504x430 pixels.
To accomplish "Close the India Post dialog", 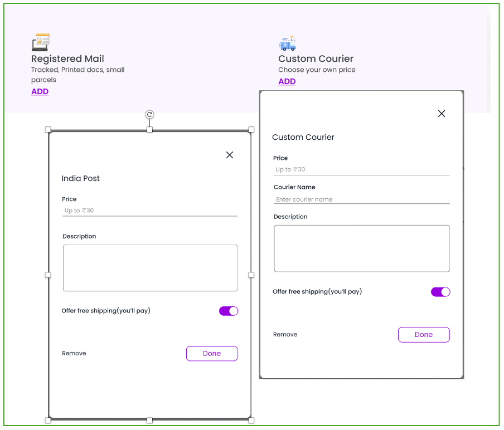I will (230, 155).
